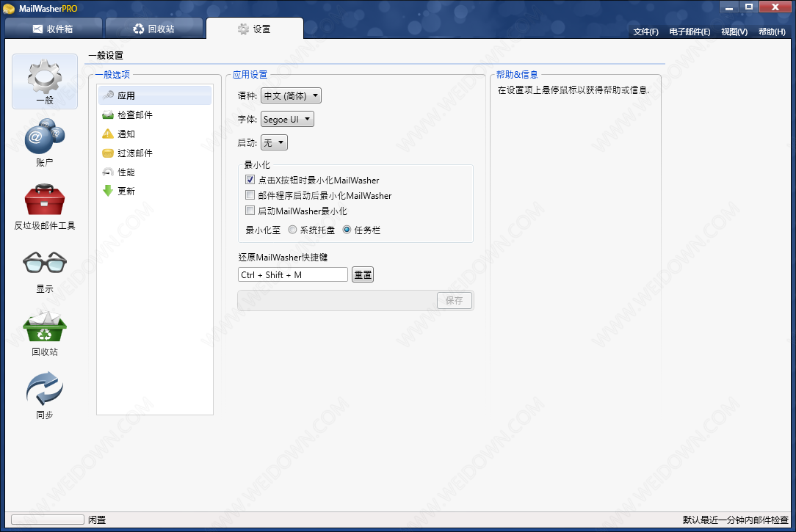Open the 回收站 green bin sidebar icon
Image resolution: width=796 pixels, height=532 pixels.
coord(45,326)
